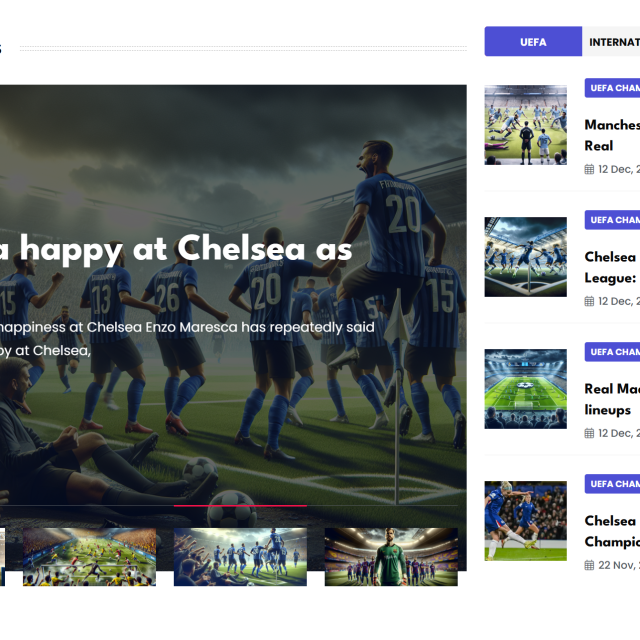Click the calendar icon under Real Madrid lineups
The height and width of the screenshot is (640, 640).
tap(589, 433)
